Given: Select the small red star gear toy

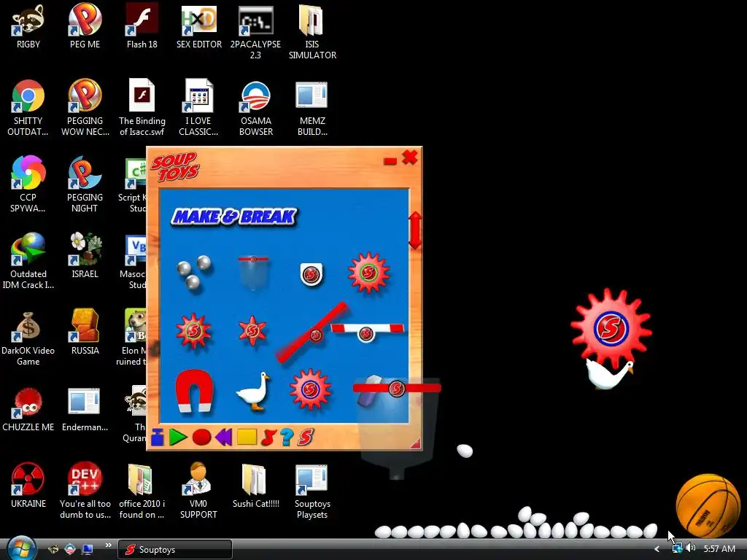Looking at the screenshot, I should [252, 330].
